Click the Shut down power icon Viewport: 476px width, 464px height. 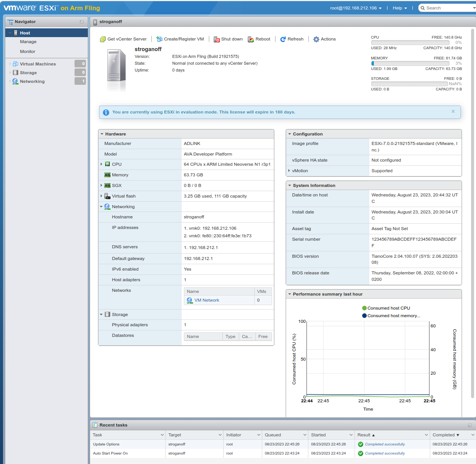point(217,39)
